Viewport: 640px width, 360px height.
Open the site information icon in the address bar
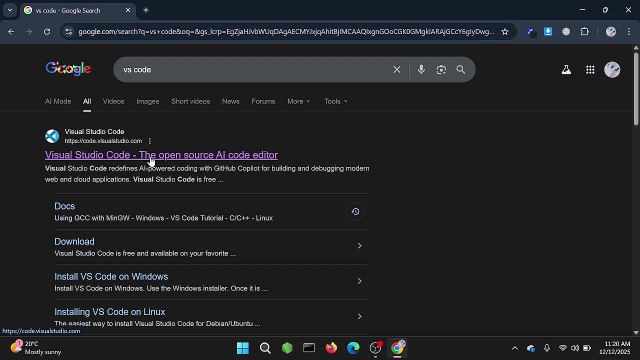click(x=69, y=31)
